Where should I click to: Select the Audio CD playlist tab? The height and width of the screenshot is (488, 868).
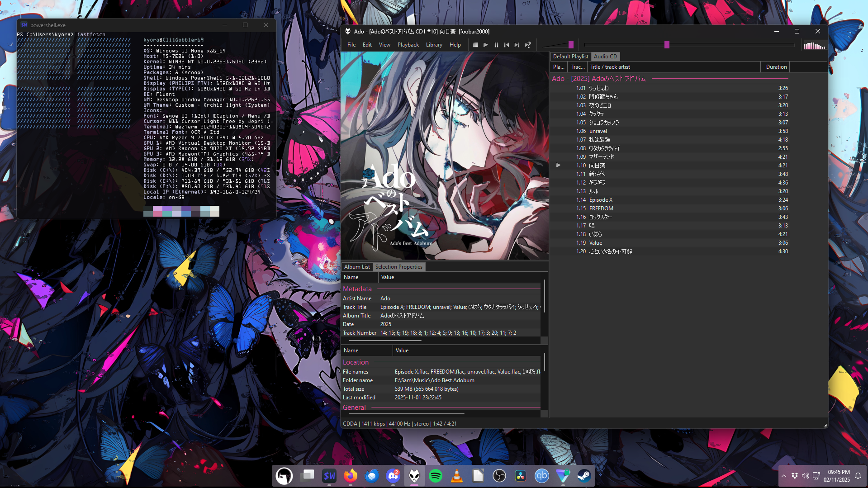(605, 57)
